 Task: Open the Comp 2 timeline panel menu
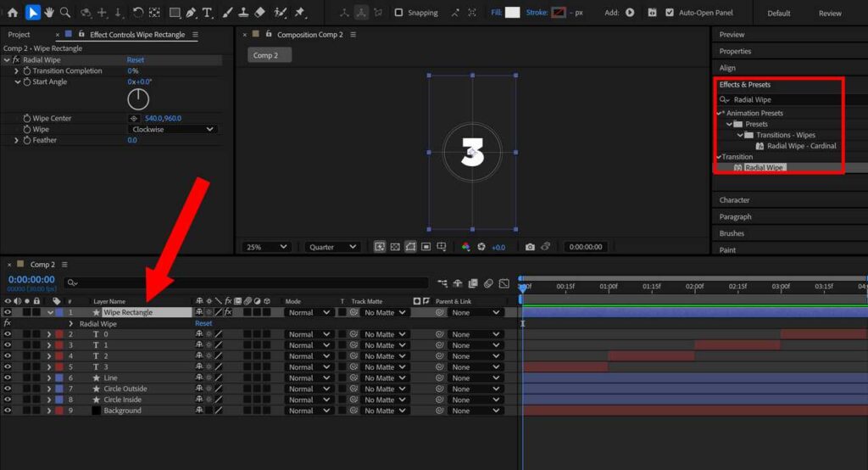pos(64,265)
